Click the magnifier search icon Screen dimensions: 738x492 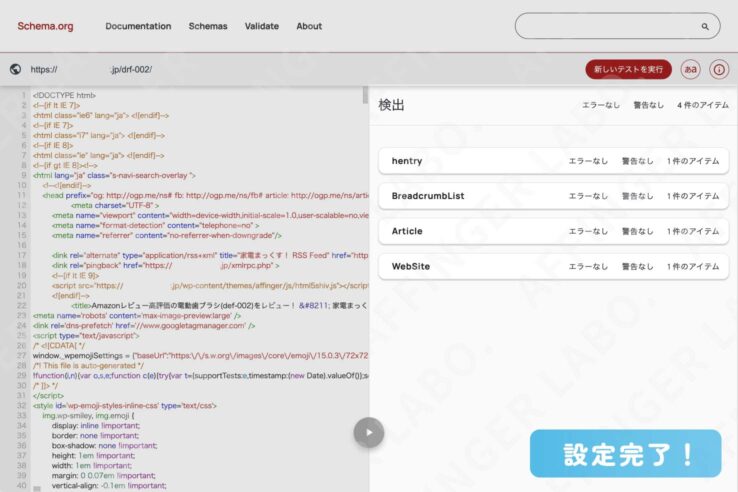[705, 26]
